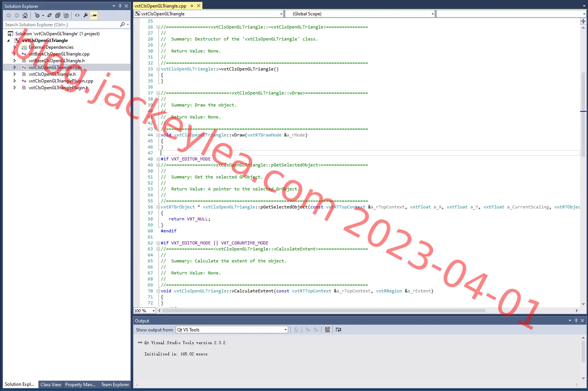Expand vxtClsOpenGLTriangle.h node

coord(15,74)
